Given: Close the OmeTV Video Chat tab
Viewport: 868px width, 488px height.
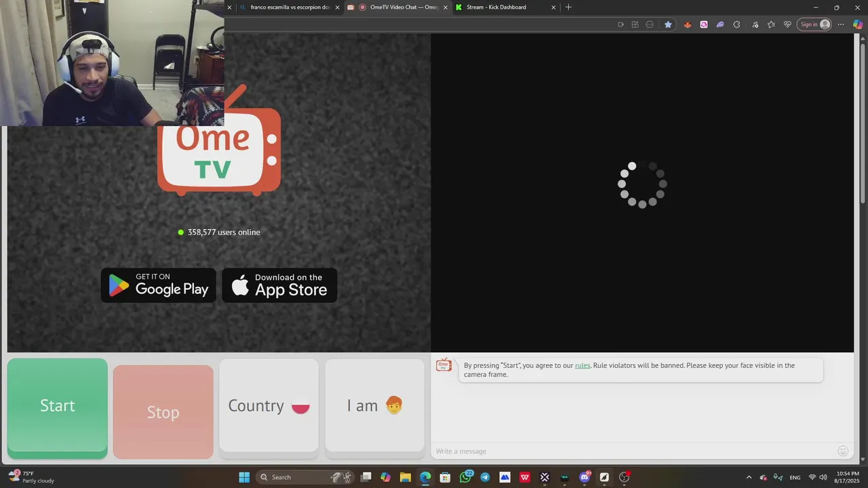Looking at the screenshot, I should tap(446, 7).
